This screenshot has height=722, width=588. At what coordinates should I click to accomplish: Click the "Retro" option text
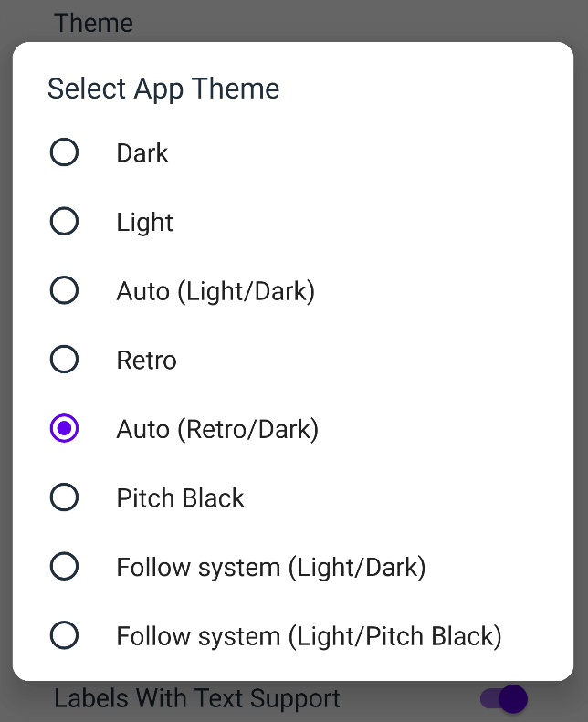146,360
